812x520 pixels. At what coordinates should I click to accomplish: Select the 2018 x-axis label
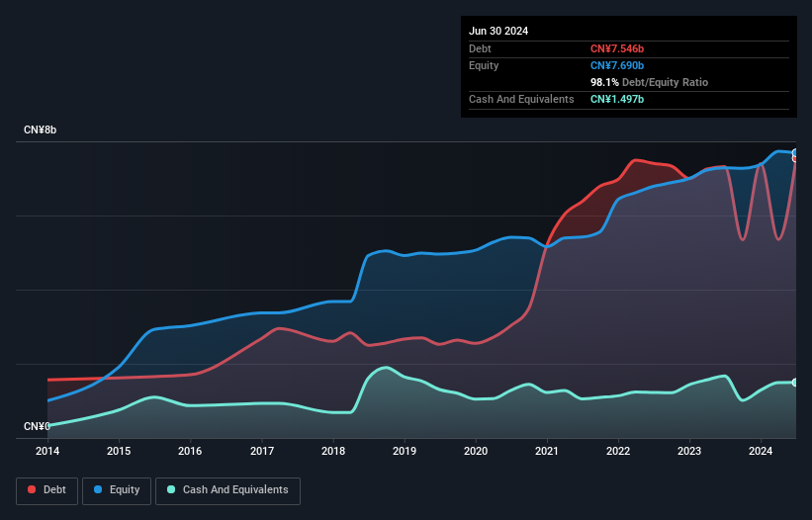pyautogui.click(x=333, y=451)
